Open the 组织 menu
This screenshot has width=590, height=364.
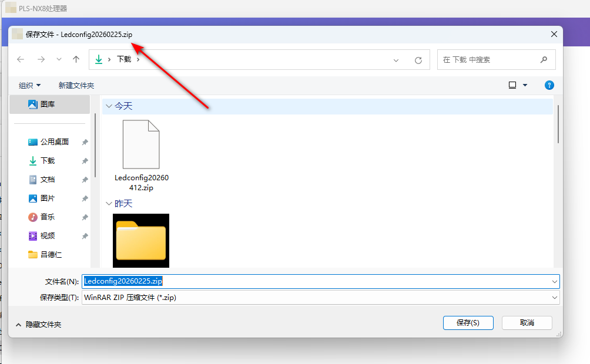pos(30,85)
